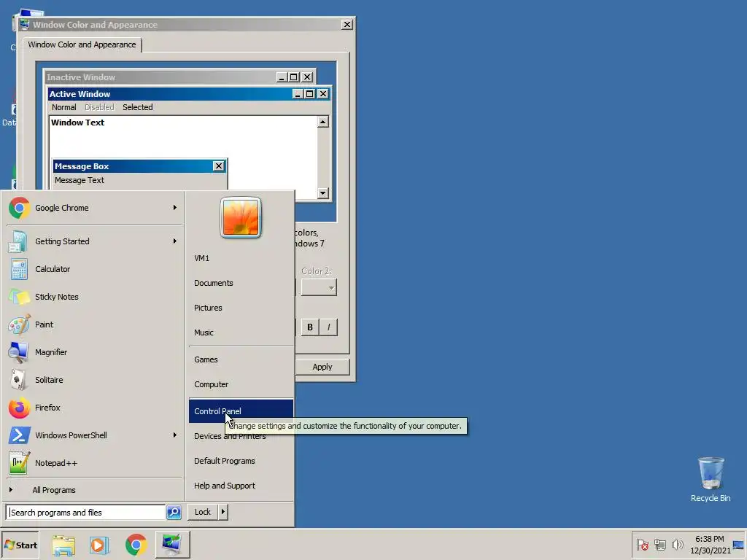Viewport: 747px width, 560px height.
Task: Select the Window Color and Appearance tab
Action: (x=82, y=44)
